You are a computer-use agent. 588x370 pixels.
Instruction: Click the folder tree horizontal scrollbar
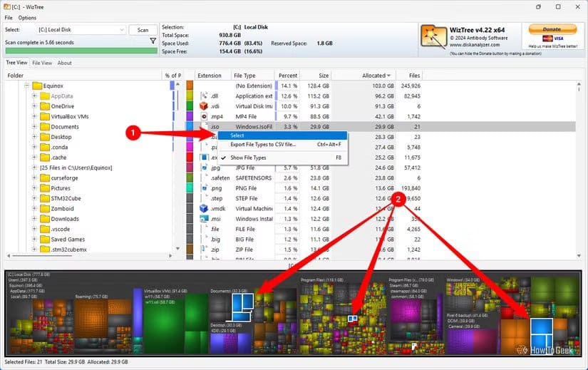pyautogui.click(x=89, y=255)
